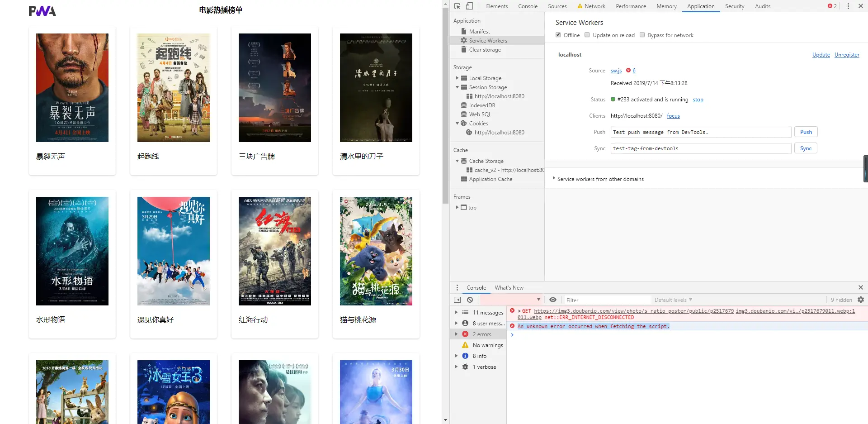The width and height of the screenshot is (868, 424).
Task: Open the What's New drawer tab
Action: point(509,287)
